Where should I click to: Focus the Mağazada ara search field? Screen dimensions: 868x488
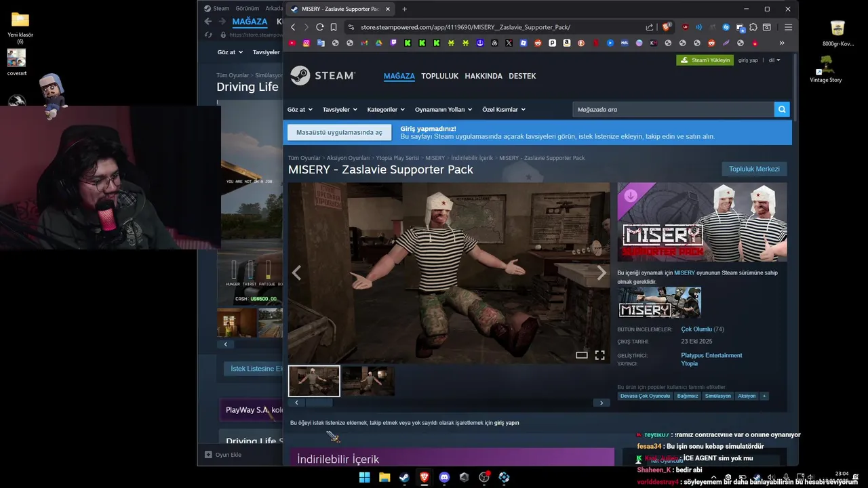point(673,109)
